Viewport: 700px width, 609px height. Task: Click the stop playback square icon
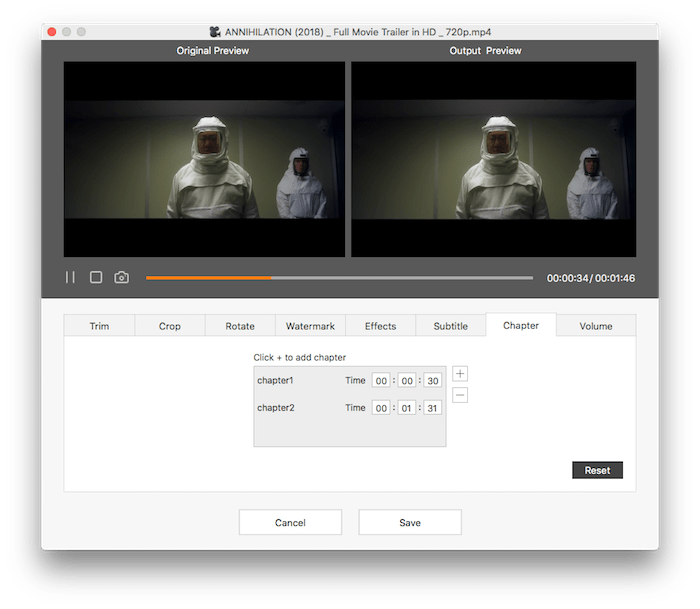click(x=96, y=277)
